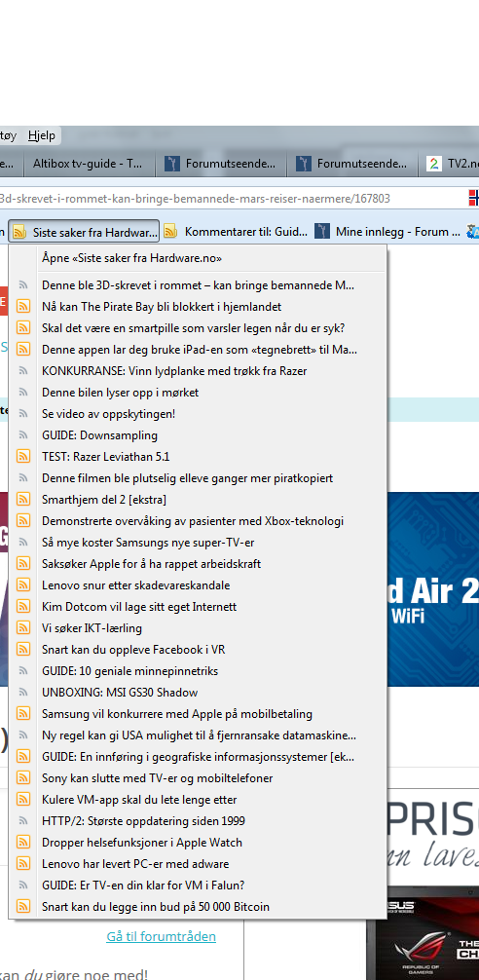479x980 pixels.
Task: Click RSS icon beside Smarthjem del 2
Action: coord(23,500)
